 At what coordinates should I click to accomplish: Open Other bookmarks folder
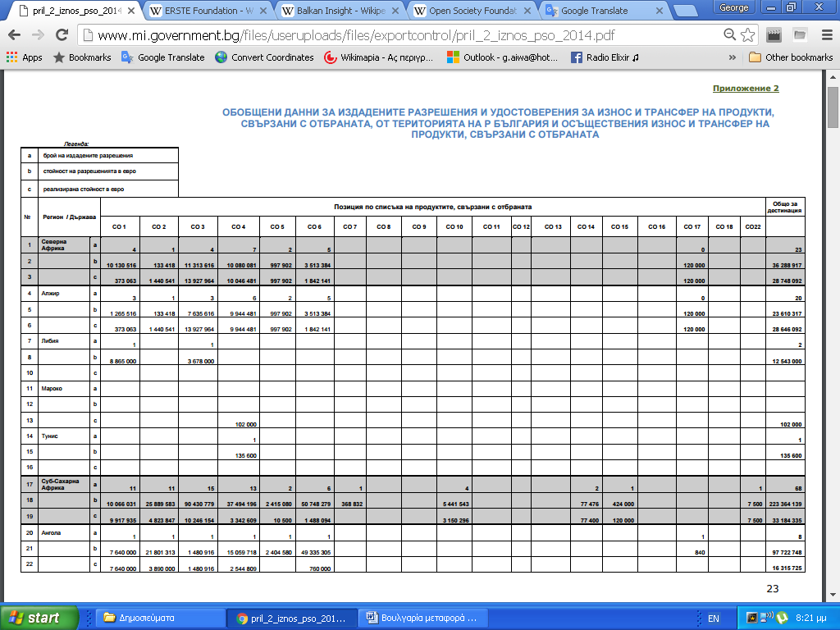791,57
